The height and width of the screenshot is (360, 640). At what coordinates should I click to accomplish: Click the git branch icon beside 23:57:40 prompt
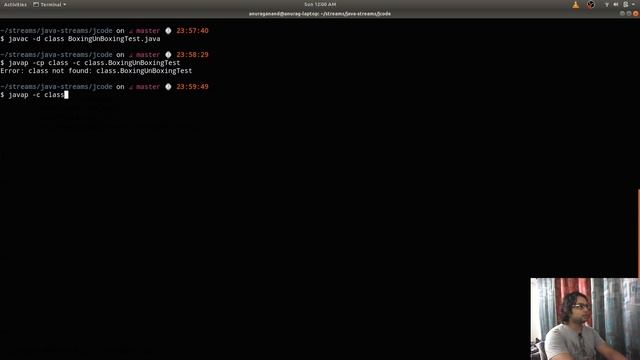pyautogui.click(x=131, y=31)
